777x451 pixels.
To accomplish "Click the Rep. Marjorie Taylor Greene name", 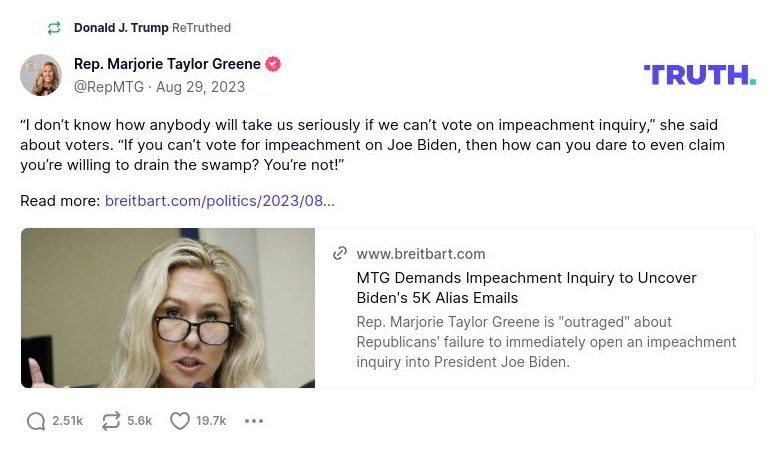I will (x=167, y=64).
